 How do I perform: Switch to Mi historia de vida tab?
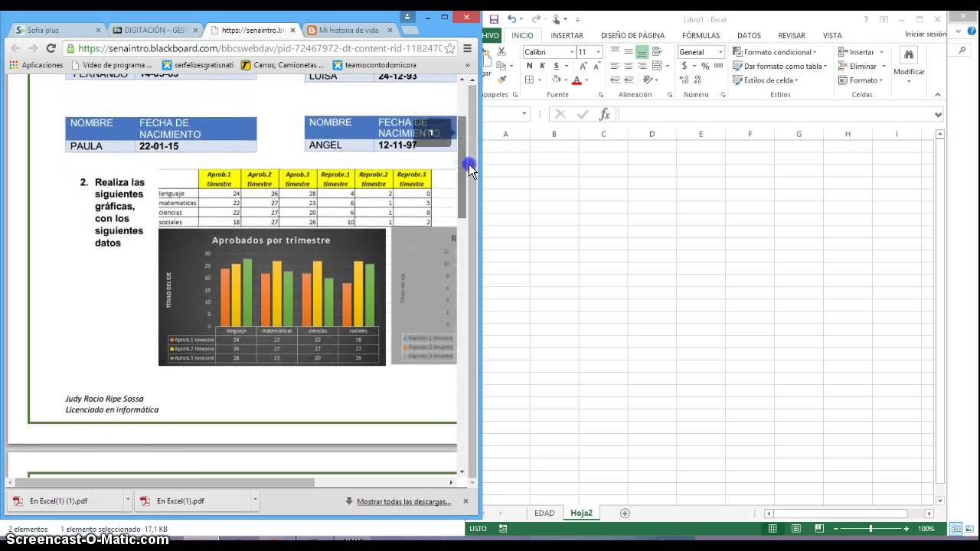tap(350, 30)
